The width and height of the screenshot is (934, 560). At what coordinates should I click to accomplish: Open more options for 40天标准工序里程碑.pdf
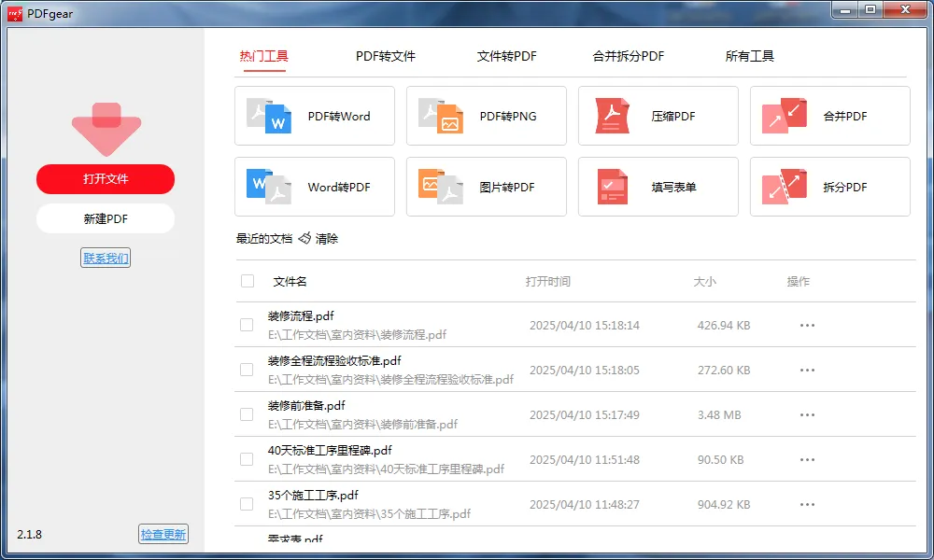click(x=807, y=459)
